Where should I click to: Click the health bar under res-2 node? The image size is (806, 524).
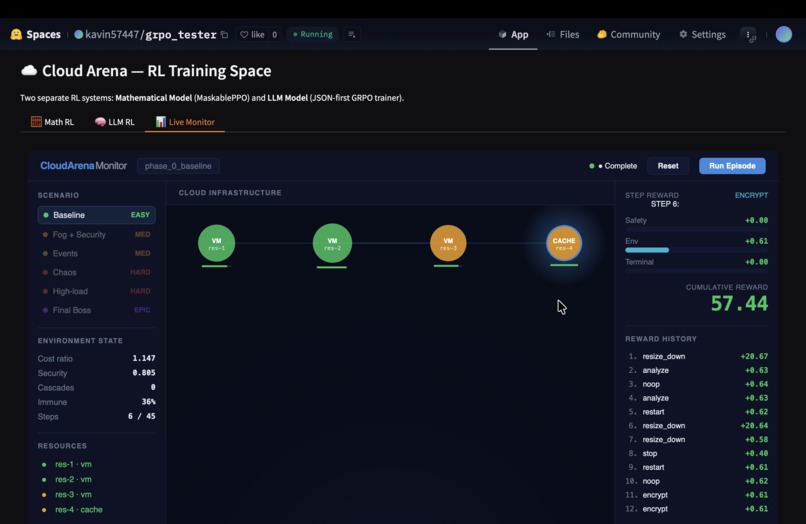[332, 267]
